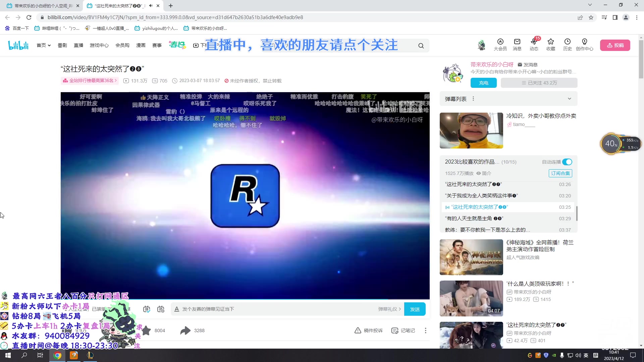Open 百度一下 bookmark
Image resolution: width=644 pixels, height=362 pixels.
[17, 28]
